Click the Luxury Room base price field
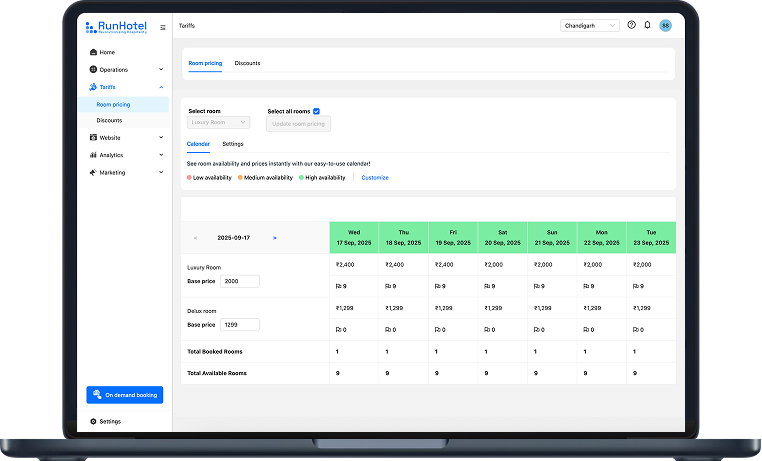This screenshot has width=762, height=461. point(240,281)
